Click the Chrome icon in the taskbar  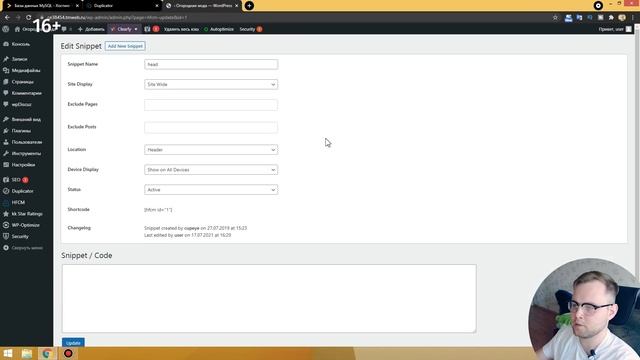click(x=47, y=353)
